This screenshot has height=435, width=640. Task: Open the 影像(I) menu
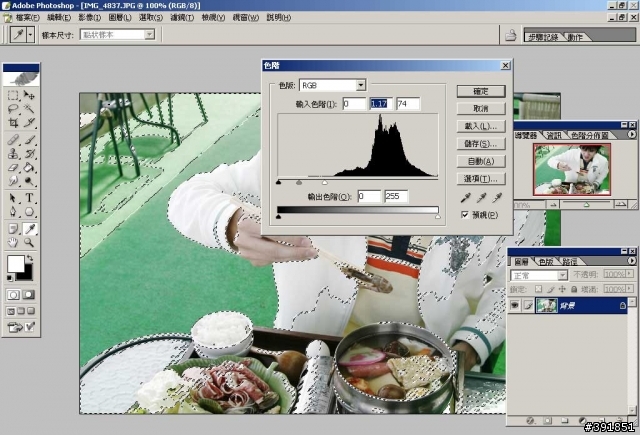click(89, 18)
